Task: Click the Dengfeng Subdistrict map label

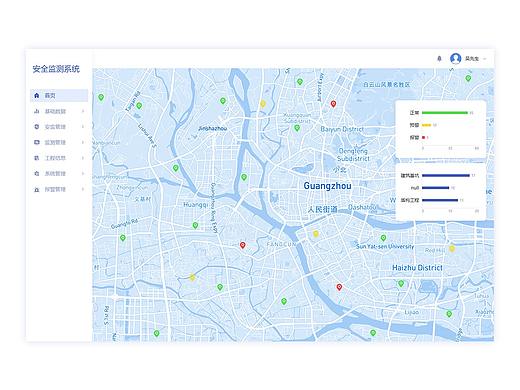Action: 353,155
